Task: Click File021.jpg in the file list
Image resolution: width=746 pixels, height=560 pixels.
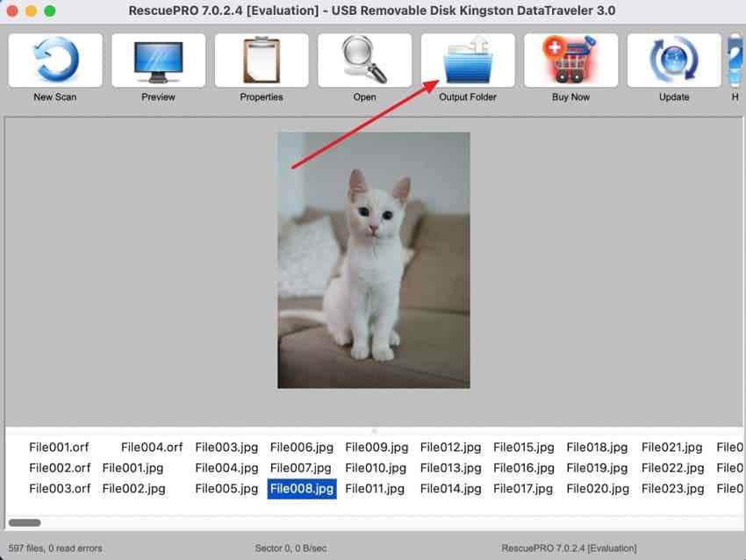Action: point(671,448)
